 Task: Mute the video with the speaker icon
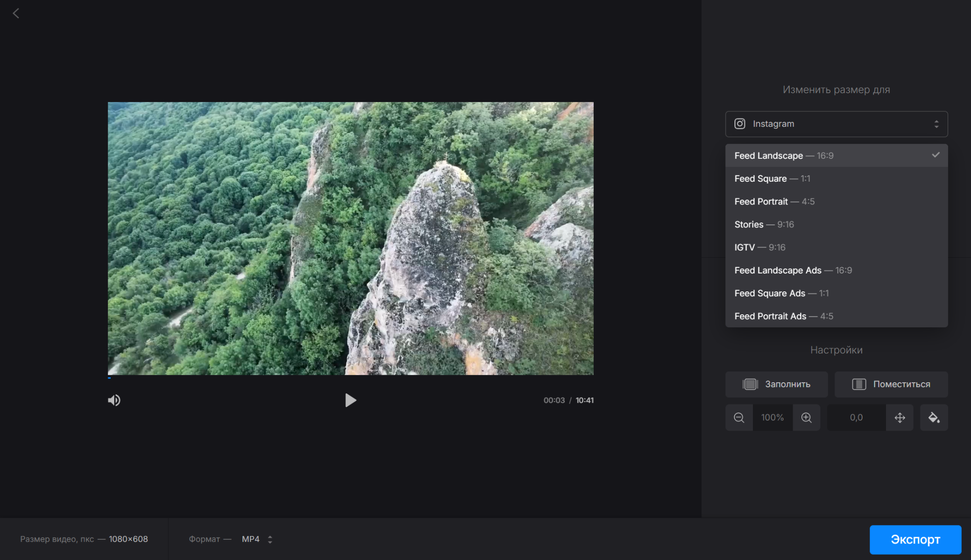click(114, 400)
